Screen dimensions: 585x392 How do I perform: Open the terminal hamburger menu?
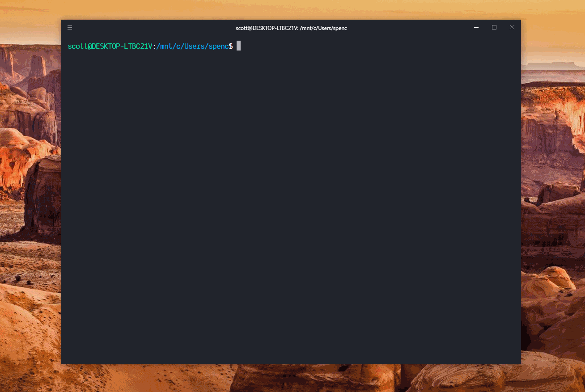coord(70,28)
